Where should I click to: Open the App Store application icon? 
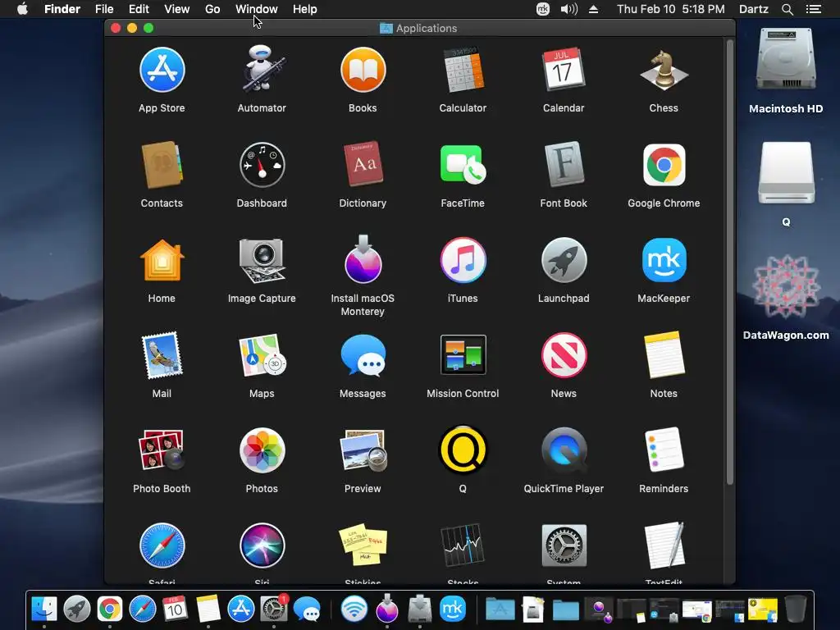pos(162,71)
